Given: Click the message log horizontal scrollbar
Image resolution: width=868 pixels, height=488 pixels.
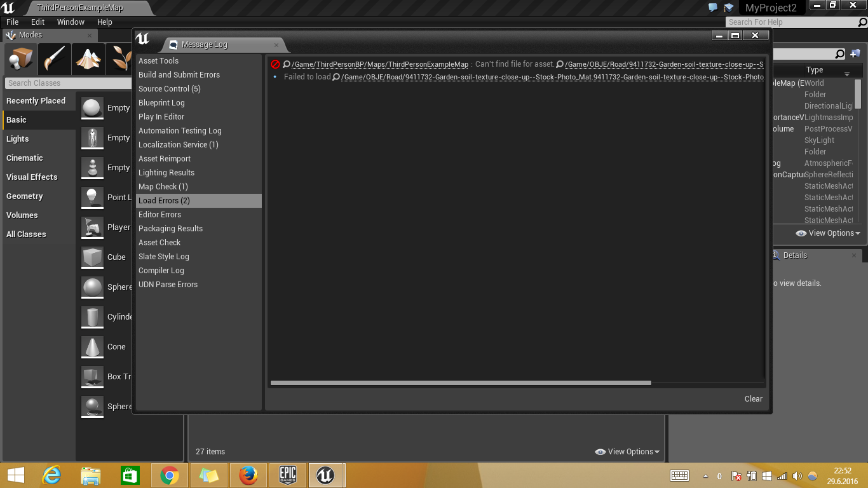Looking at the screenshot, I should (x=461, y=383).
